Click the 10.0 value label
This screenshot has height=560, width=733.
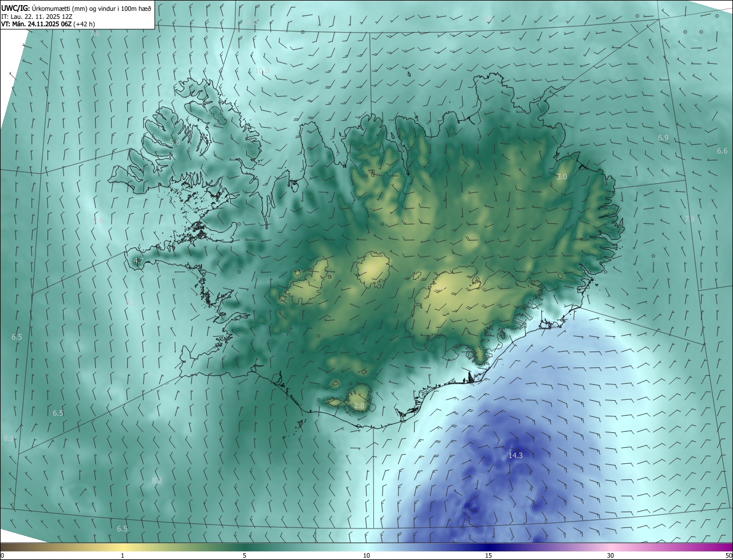(x=262, y=70)
